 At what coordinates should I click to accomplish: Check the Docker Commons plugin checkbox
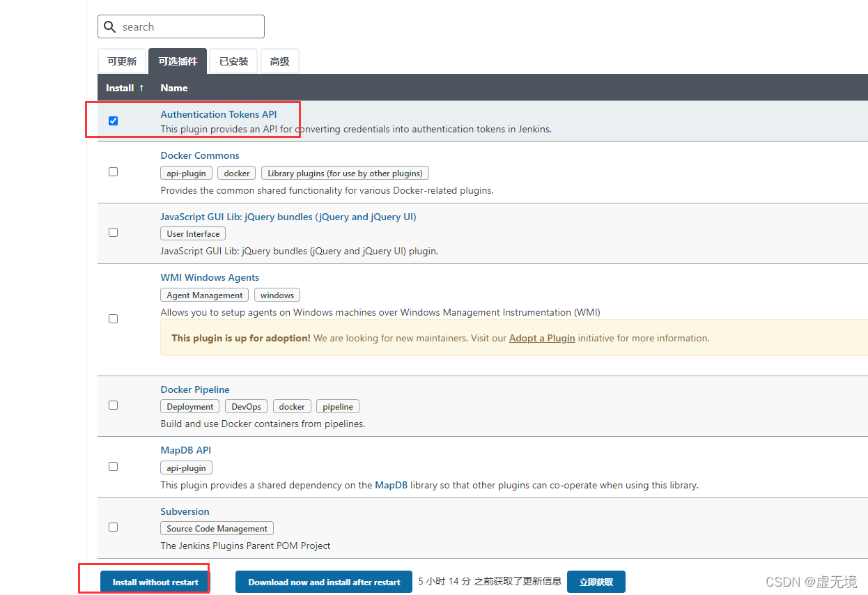pyautogui.click(x=114, y=171)
